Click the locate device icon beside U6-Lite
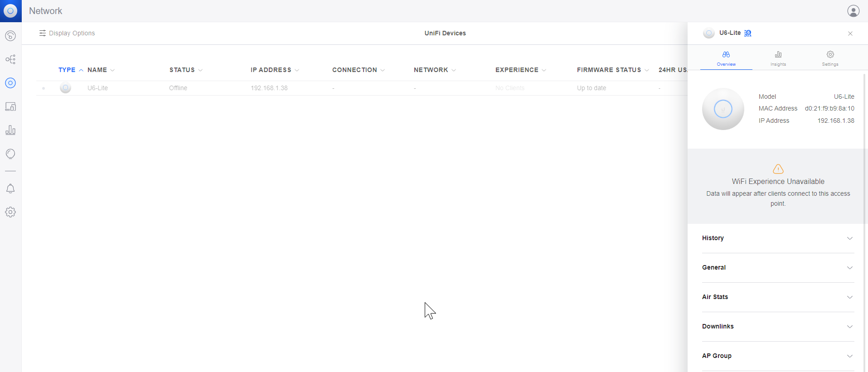868x372 pixels. coord(748,33)
